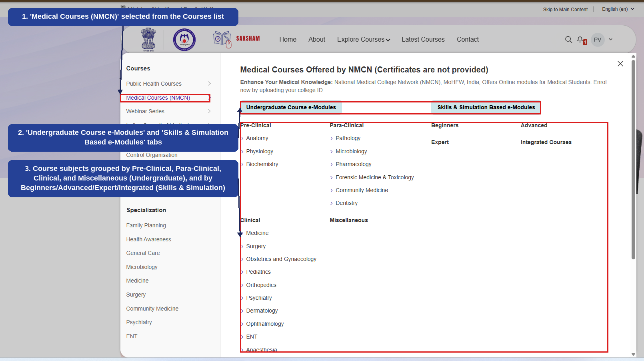The image size is (644, 361).
Task: Click the national emblem logo
Action: pos(148,40)
